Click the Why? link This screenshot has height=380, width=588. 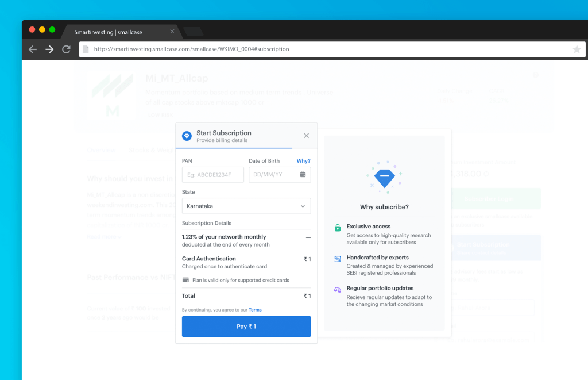pyautogui.click(x=303, y=161)
